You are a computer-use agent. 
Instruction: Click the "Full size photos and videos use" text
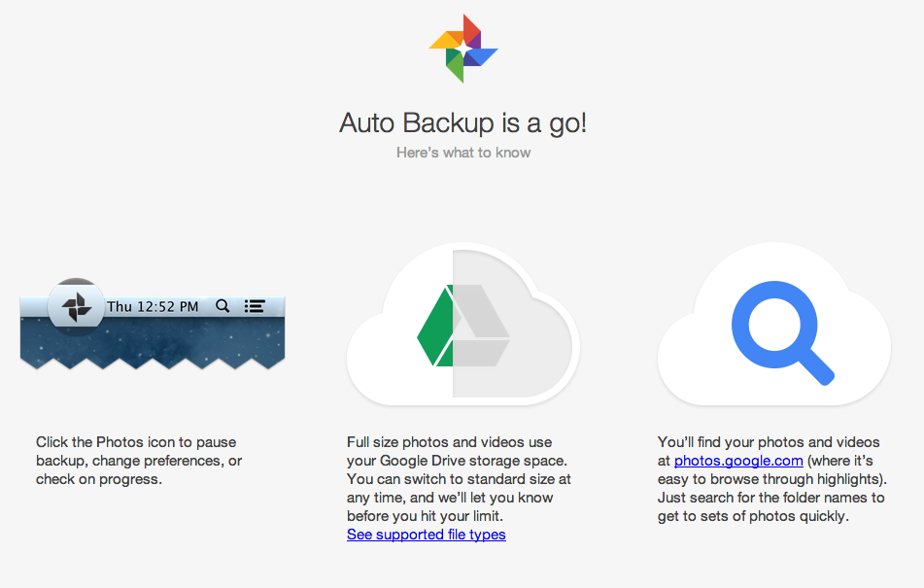pos(450,442)
